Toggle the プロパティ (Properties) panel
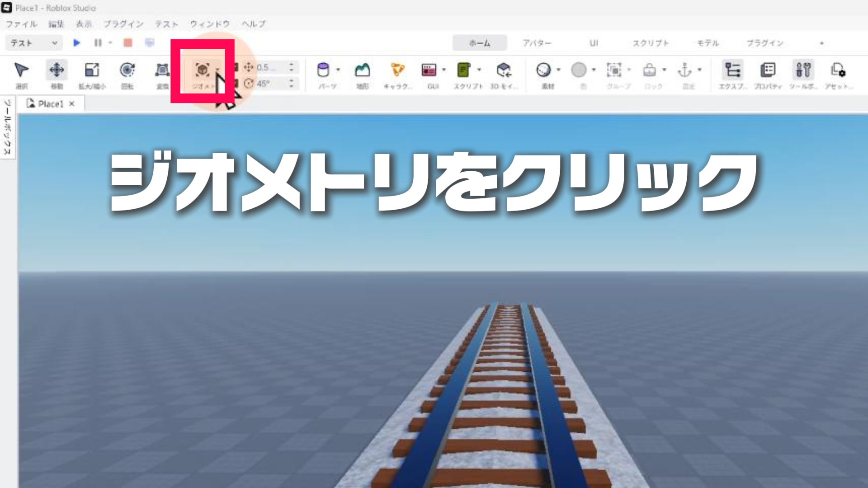Viewport: 868px width, 488px height. 768,70
